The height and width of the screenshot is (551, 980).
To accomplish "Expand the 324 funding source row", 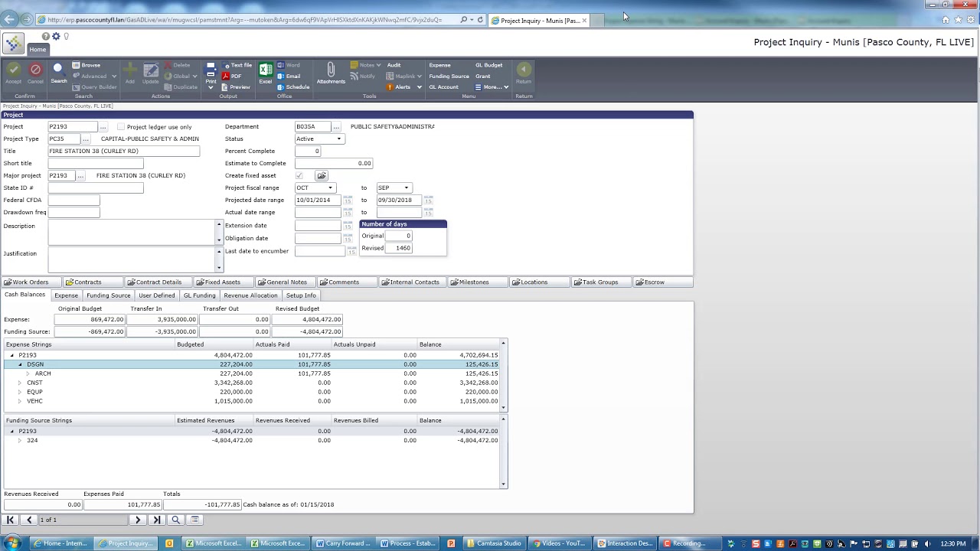I will pos(20,440).
